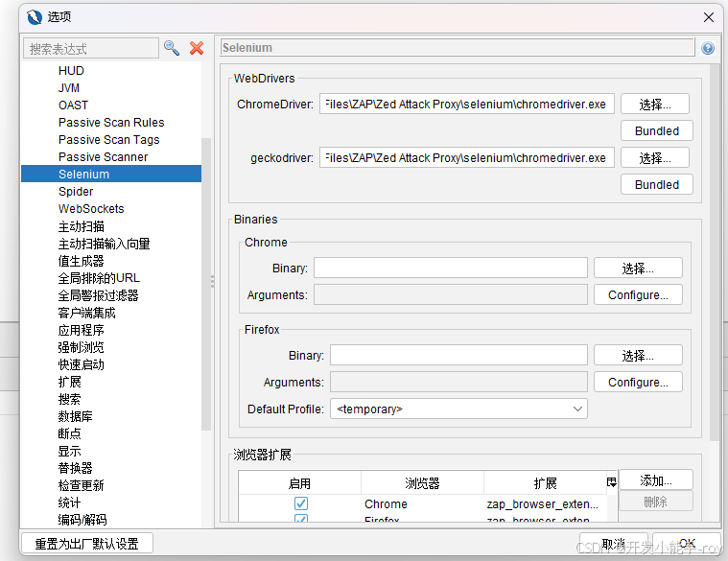
Task: Select 检查更新 entry
Action: click(82, 485)
